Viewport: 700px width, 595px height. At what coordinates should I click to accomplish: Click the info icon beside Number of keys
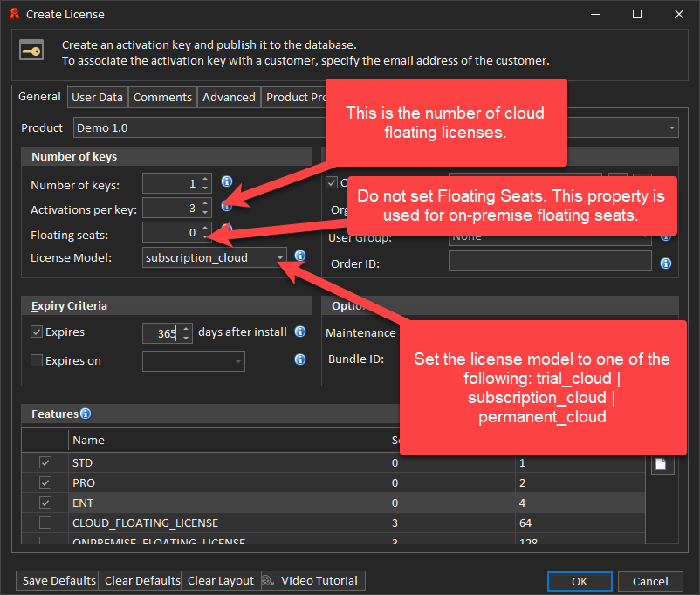point(227,181)
